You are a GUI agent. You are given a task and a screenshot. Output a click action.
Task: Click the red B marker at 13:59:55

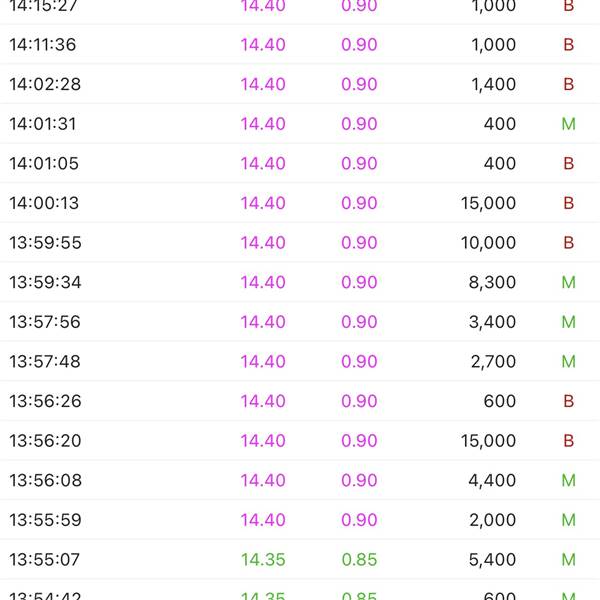568,243
